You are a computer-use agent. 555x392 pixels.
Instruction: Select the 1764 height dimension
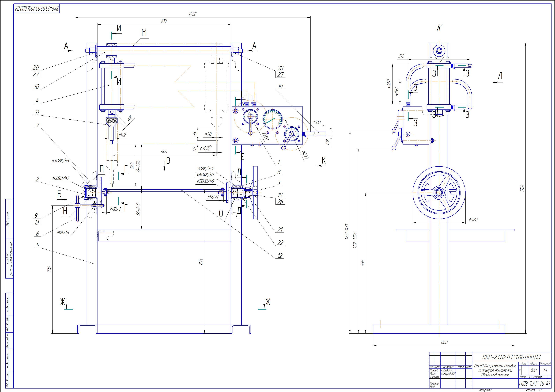522,189
